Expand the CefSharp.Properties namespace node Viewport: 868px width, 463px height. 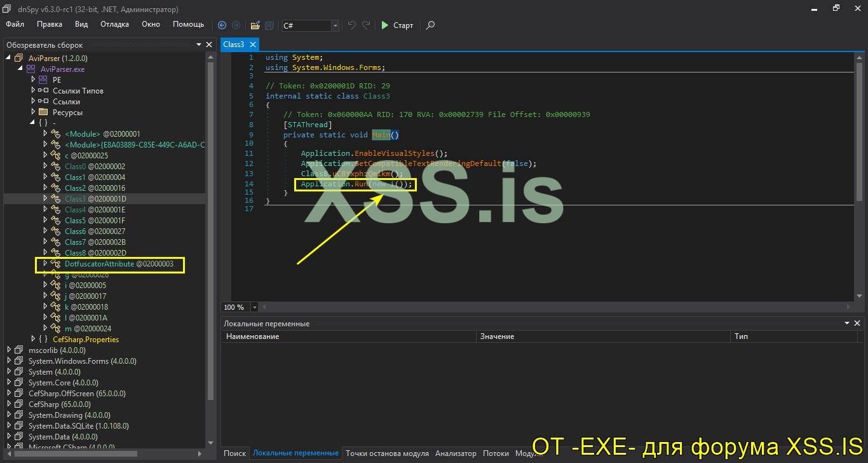coord(34,340)
